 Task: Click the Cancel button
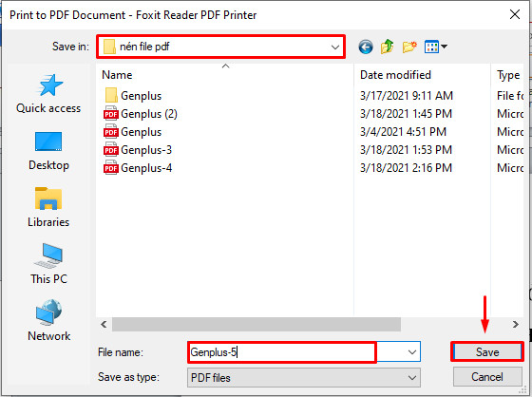click(487, 377)
